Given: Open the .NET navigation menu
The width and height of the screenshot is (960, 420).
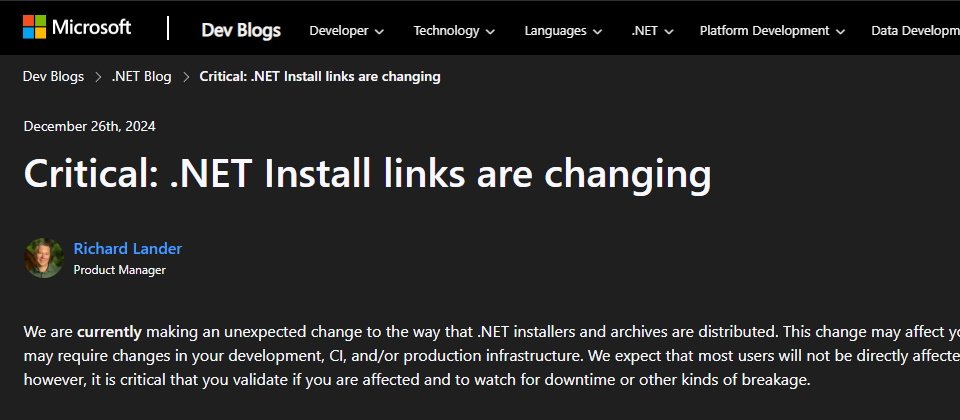Looking at the screenshot, I should (x=653, y=31).
